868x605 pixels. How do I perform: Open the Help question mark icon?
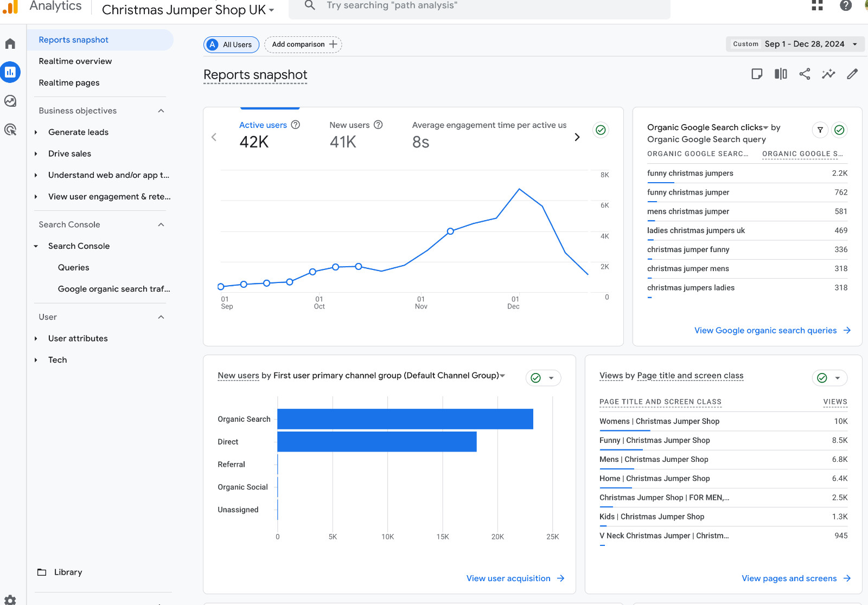(846, 5)
